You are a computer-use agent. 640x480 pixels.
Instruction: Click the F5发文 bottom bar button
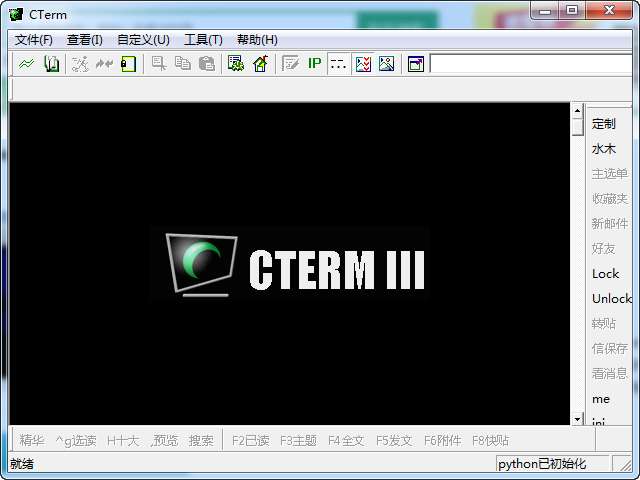point(394,440)
